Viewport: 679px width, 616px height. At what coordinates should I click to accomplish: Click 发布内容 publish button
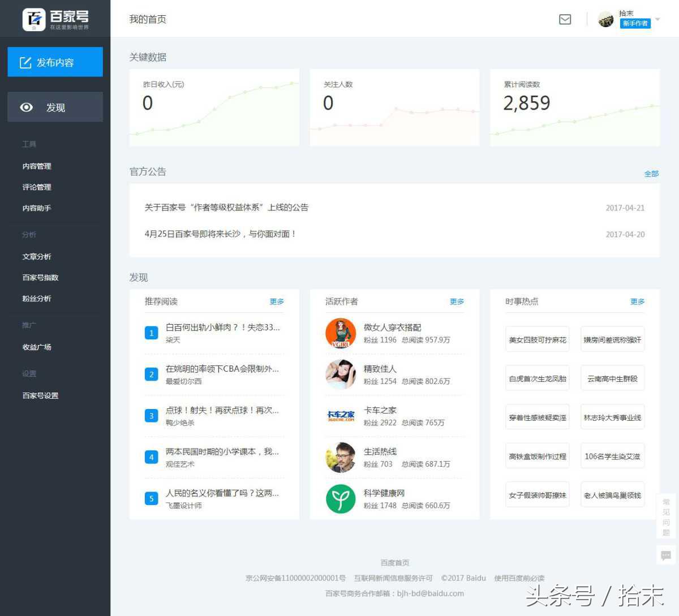[55, 62]
